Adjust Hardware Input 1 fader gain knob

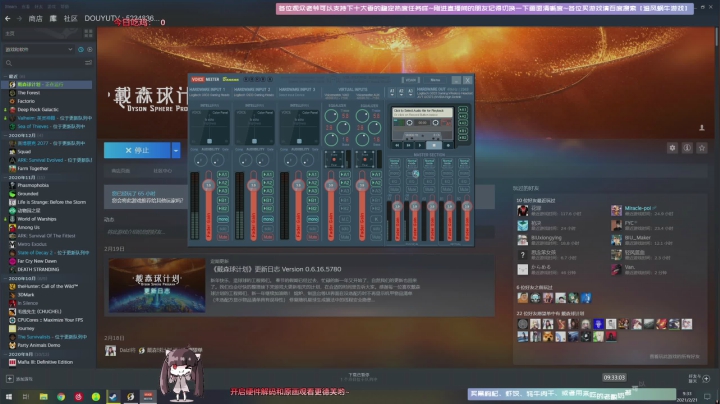(208, 185)
